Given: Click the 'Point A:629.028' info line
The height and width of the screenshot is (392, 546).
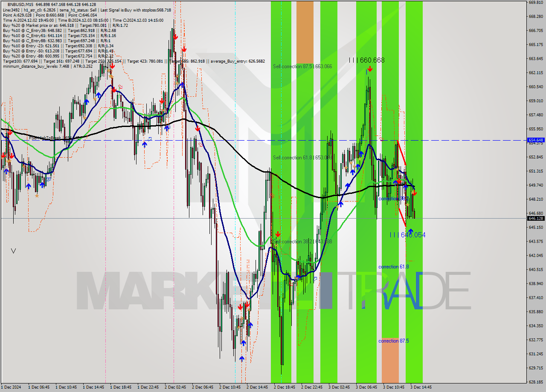Looking at the screenshot, I should (x=49, y=15).
